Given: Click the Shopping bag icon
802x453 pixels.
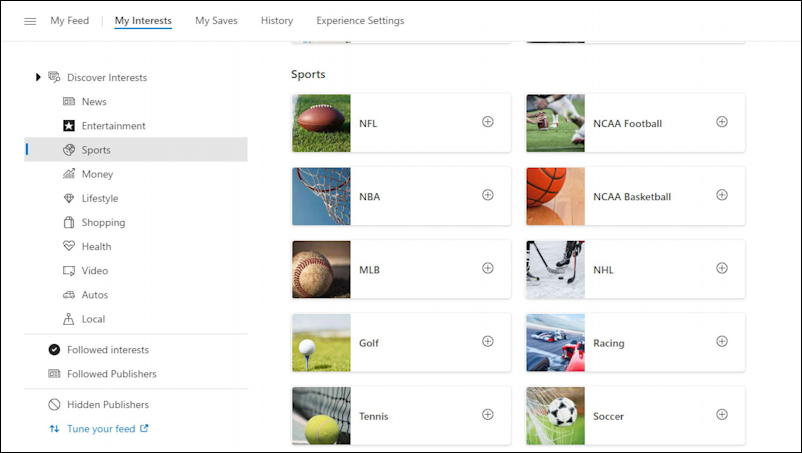Looking at the screenshot, I should [x=69, y=222].
